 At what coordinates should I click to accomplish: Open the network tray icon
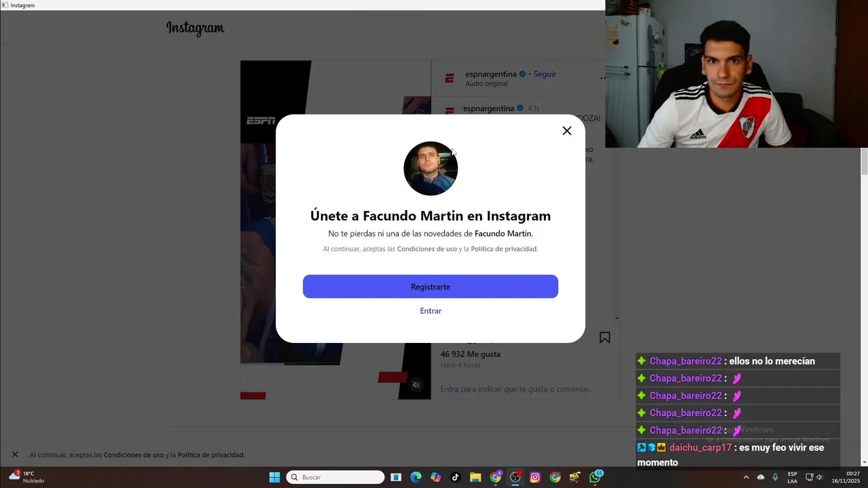(809, 477)
